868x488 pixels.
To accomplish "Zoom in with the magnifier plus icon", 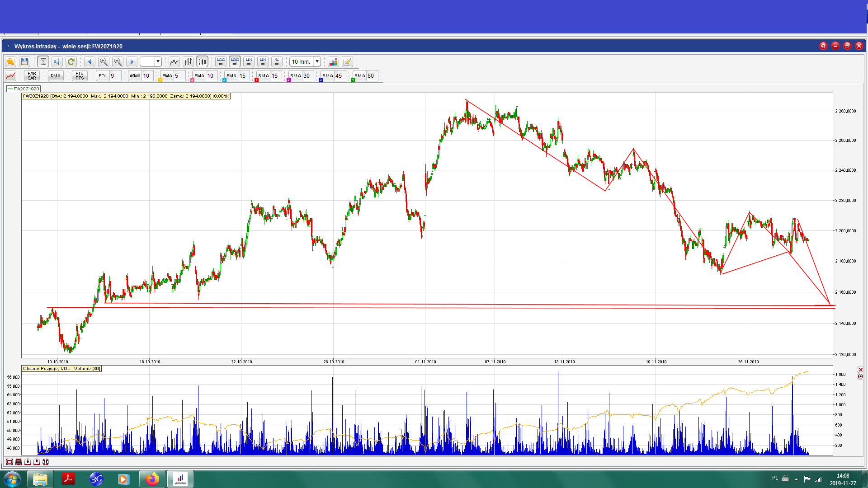I will (x=104, y=61).
